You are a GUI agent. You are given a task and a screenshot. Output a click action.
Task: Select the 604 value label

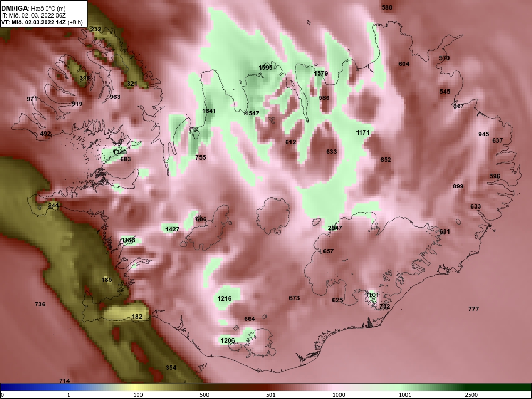[404, 64]
